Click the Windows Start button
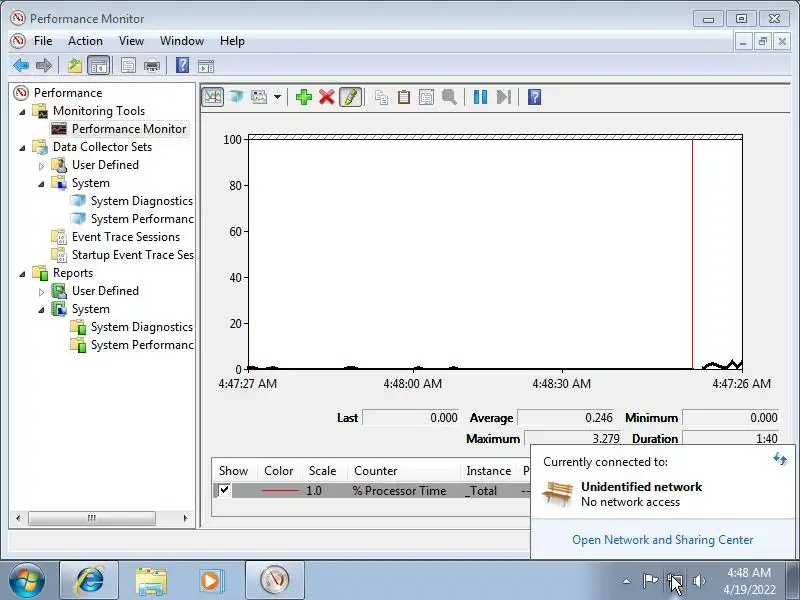The height and width of the screenshot is (600, 800). pyautogui.click(x=26, y=580)
